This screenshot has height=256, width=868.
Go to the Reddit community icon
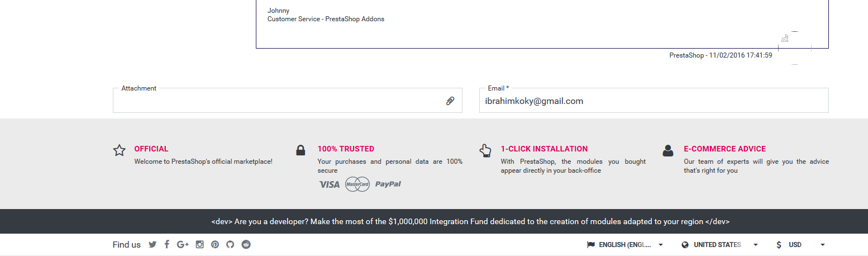[x=246, y=244]
